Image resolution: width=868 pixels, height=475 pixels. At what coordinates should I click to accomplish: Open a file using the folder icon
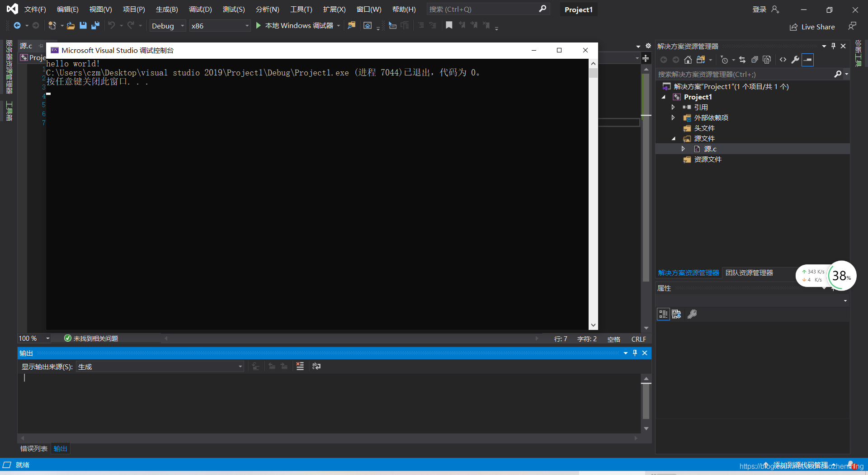pyautogui.click(x=70, y=26)
